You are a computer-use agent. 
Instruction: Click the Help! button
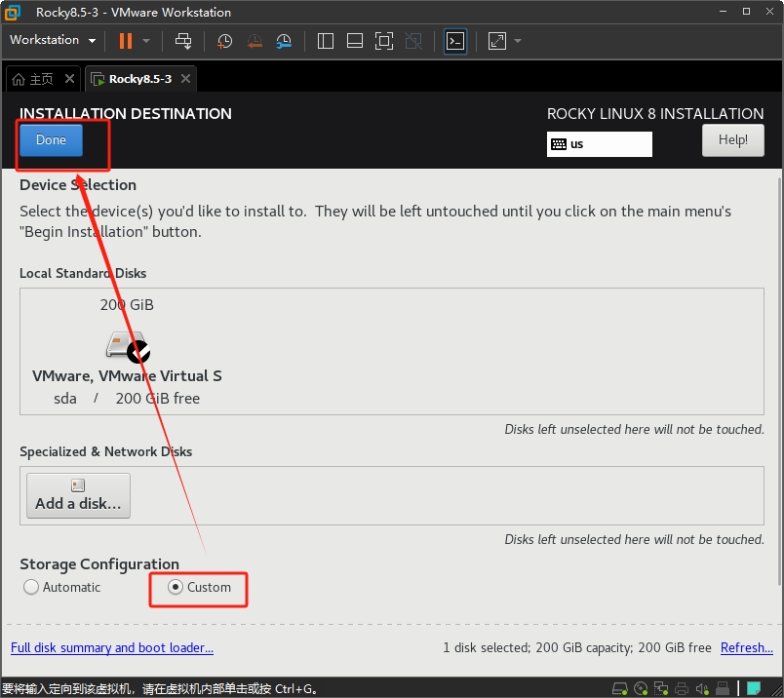tap(732, 140)
